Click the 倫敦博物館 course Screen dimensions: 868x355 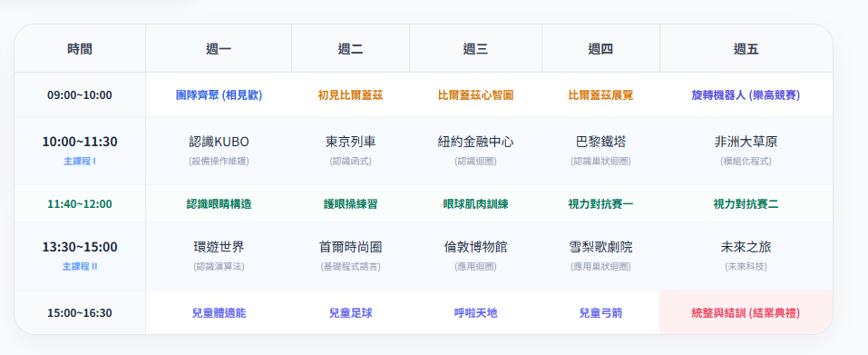tap(475, 247)
